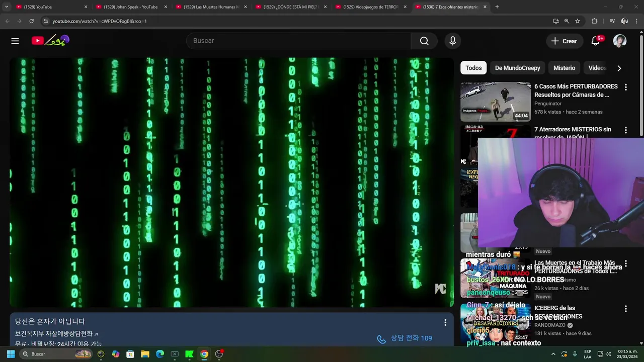
Task: Select the De MundoCreepy chip
Action: pyautogui.click(x=517, y=68)
